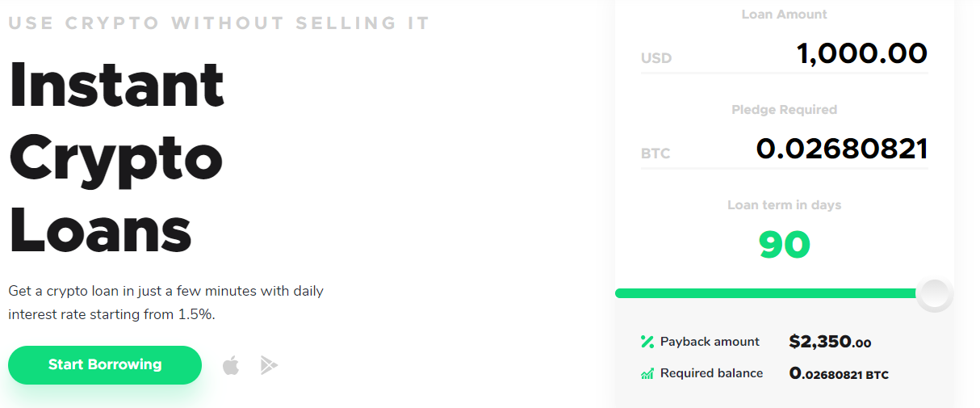The image size is (980, 408).
Task: Click the loan term slider handle
Action: 934,293
